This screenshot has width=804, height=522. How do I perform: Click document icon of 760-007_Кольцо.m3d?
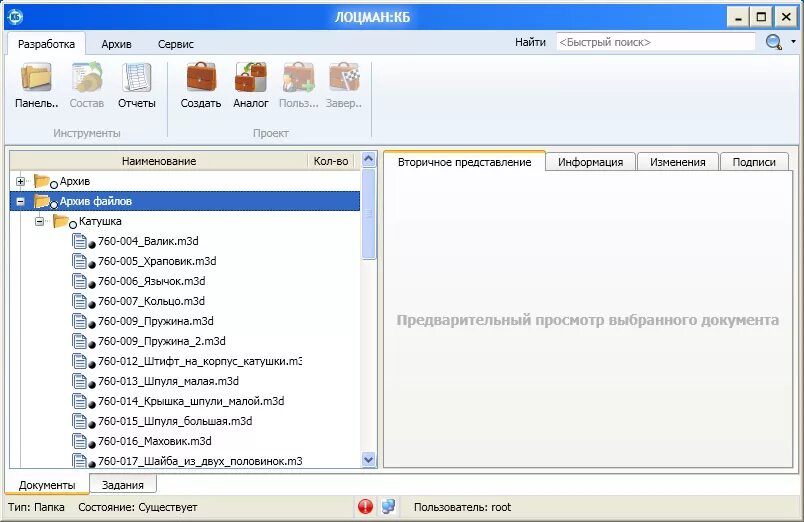(79, 301)
